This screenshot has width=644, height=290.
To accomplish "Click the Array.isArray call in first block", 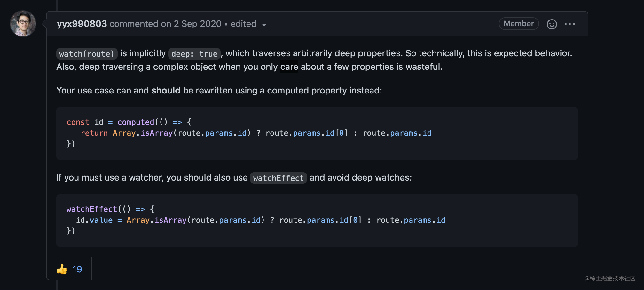I will coord(143,133).
